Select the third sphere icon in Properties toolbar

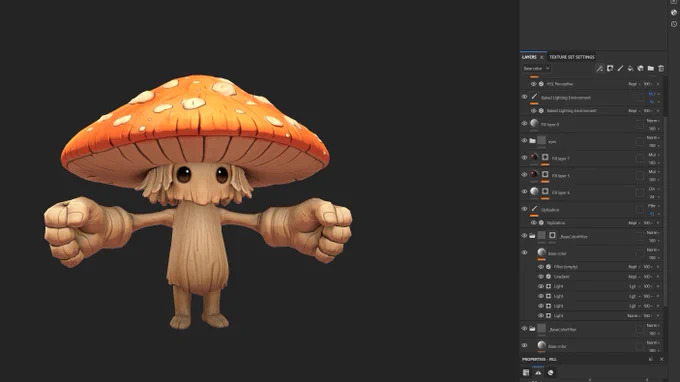[550, 372]
